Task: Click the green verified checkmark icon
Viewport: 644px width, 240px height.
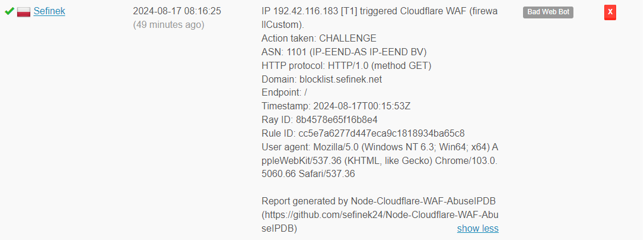Action: [9, 11]
